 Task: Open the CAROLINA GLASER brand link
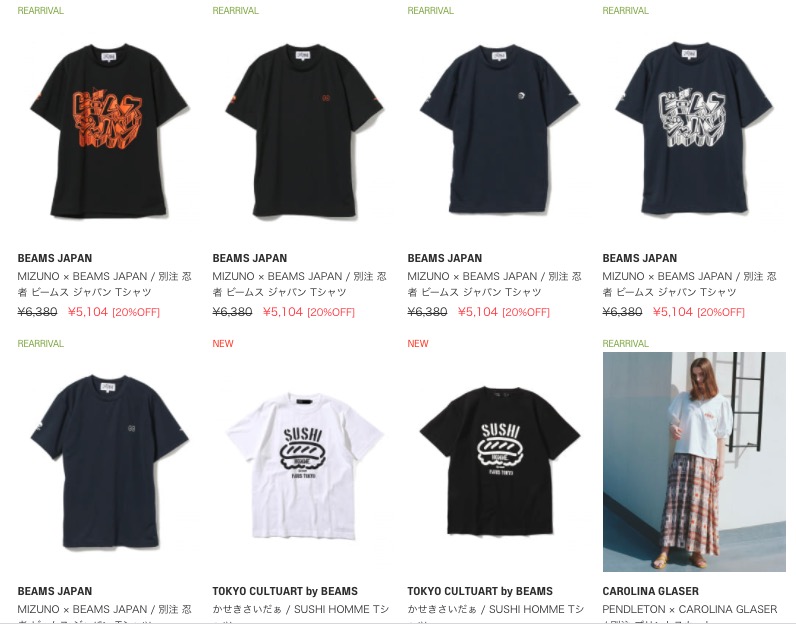pyautogui.click(x=650, y=591)
